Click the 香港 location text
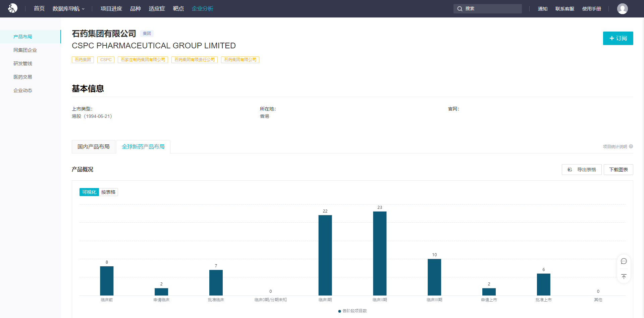644x318 pixels. point(265,116)
